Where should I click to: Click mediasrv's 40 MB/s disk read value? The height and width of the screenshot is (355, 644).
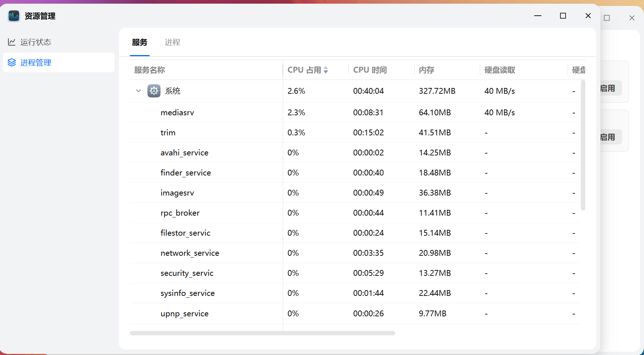point(500,112)
